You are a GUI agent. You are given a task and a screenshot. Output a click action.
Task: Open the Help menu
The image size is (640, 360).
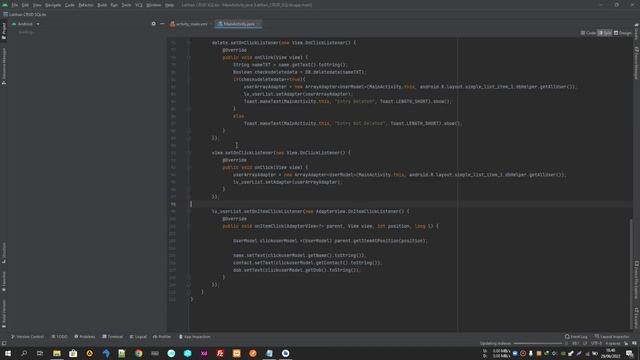pyautogui.click(x=169, y=5)
